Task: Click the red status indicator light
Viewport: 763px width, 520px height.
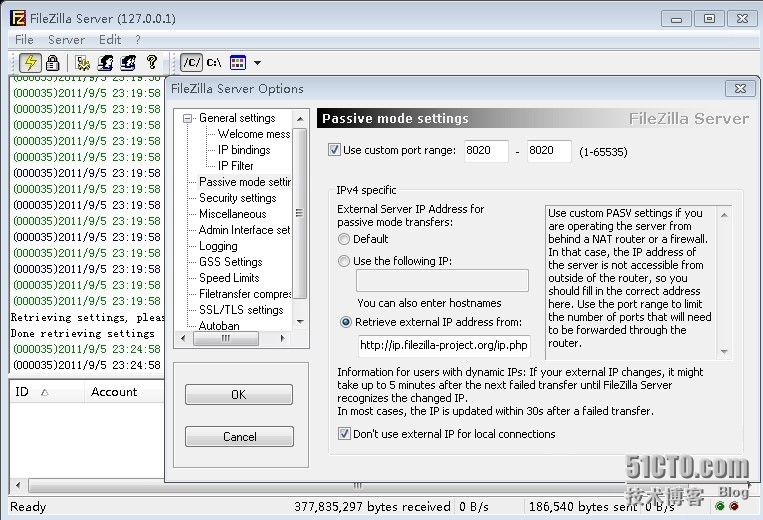Action: 734,506
